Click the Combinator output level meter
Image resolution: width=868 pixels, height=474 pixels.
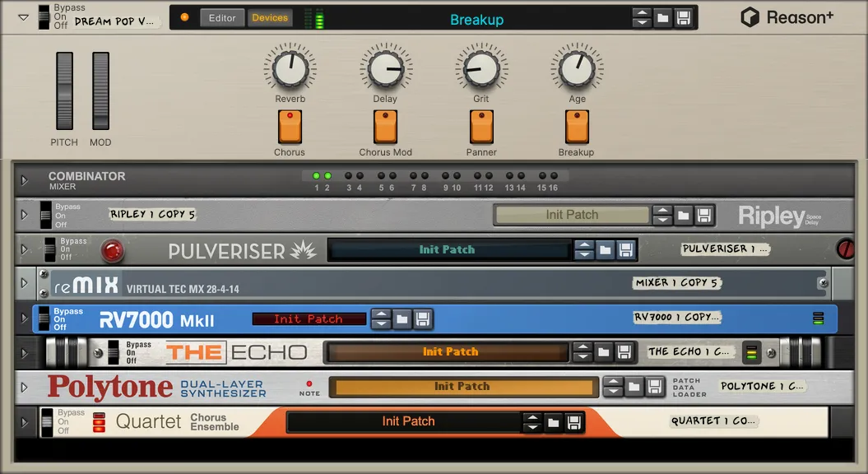pyautogui.click(x=313, y=18)
